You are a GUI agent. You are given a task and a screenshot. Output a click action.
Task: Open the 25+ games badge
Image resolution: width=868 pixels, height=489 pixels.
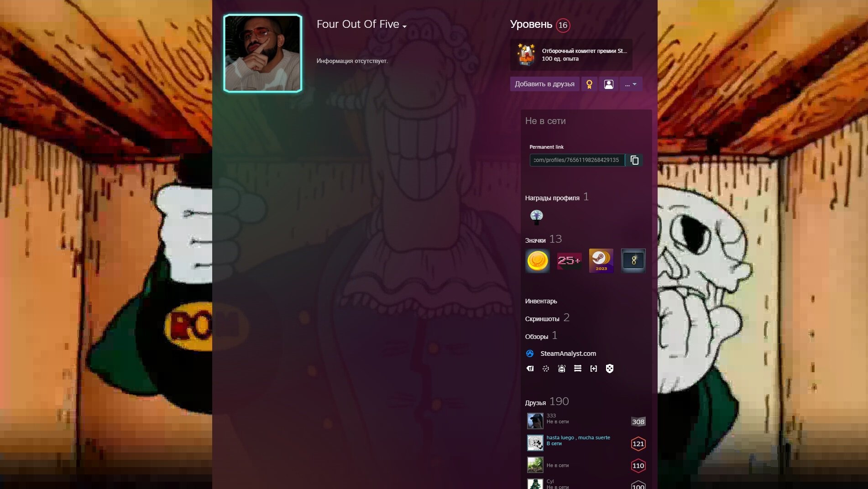tap(570, 261)
